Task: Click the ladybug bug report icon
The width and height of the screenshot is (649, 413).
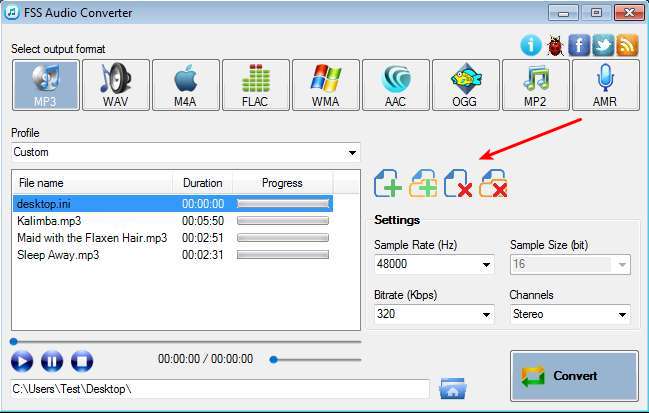Action: (x=555, y=45)
